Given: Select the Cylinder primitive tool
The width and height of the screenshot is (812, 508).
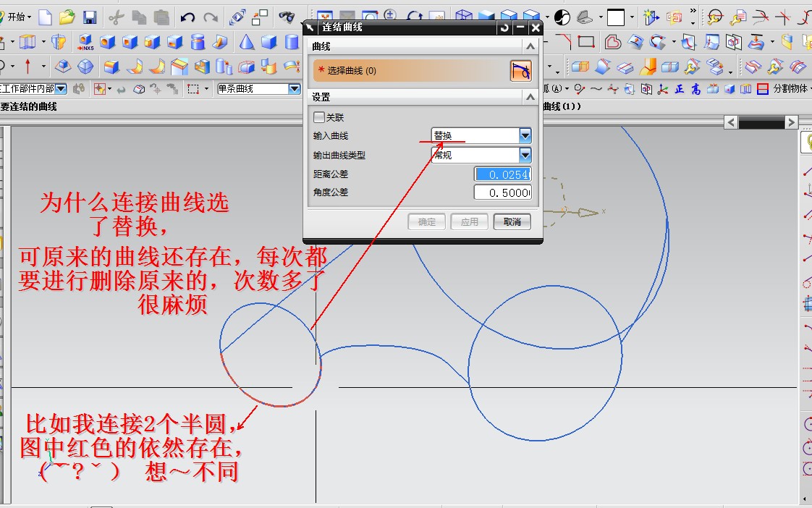Looking at the screenshot, I should coord(292,42).
